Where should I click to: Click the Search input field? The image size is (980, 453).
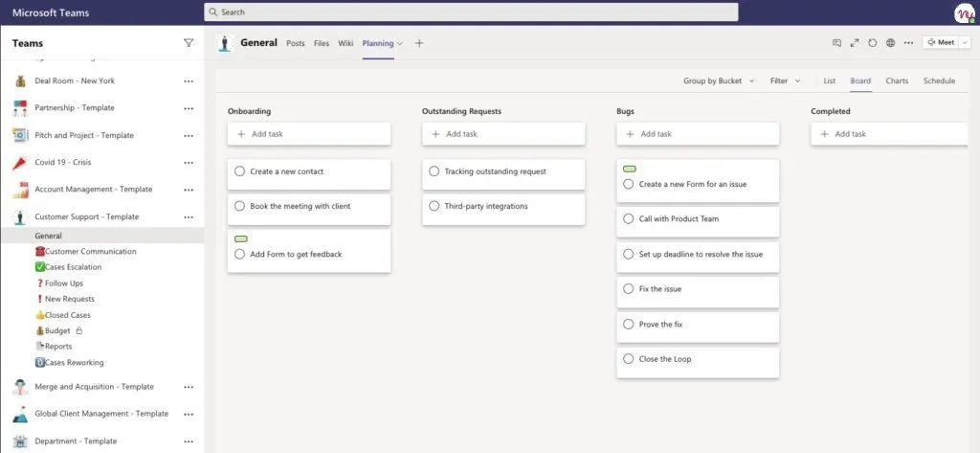[471, 11]
